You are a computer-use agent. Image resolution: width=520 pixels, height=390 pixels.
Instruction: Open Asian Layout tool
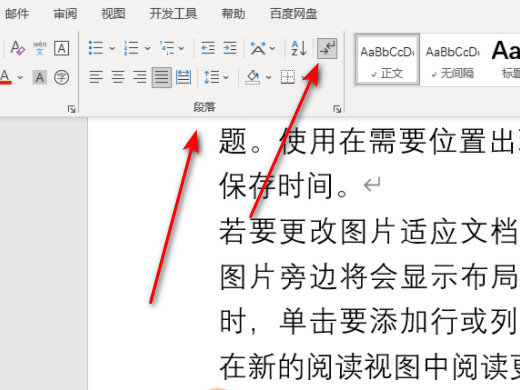pos(258,48)
